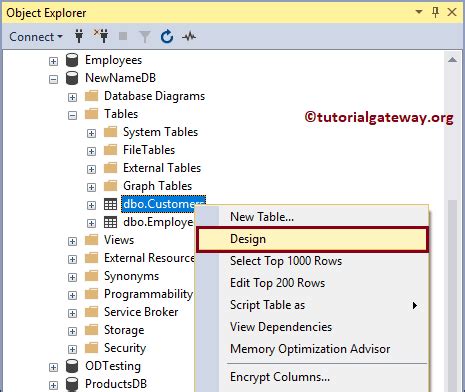The height and width of the screenshot is (392, 465).
Task: Click the Tables folder icon
Action: [91, 114]
